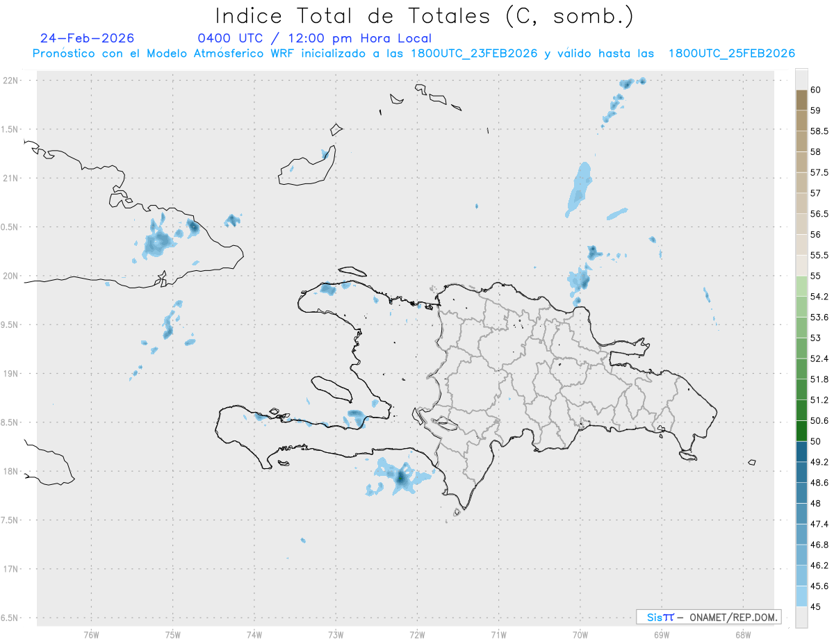Select the '1.5N' latitude tick label
The height and width of the screenshot is (644, 834).
tap(10, 129)
